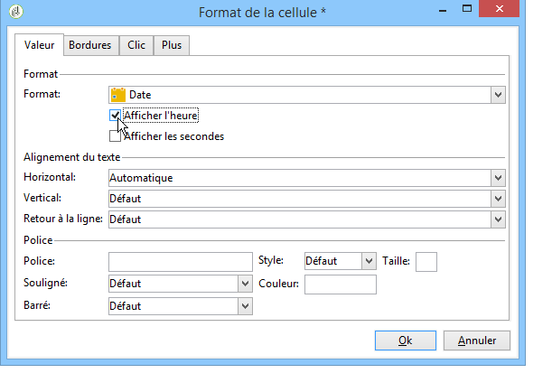This screenshot has width=552, height=392.
Task: Click the Couleur color field
Action: pyautogui.click(x=341, y=285)
